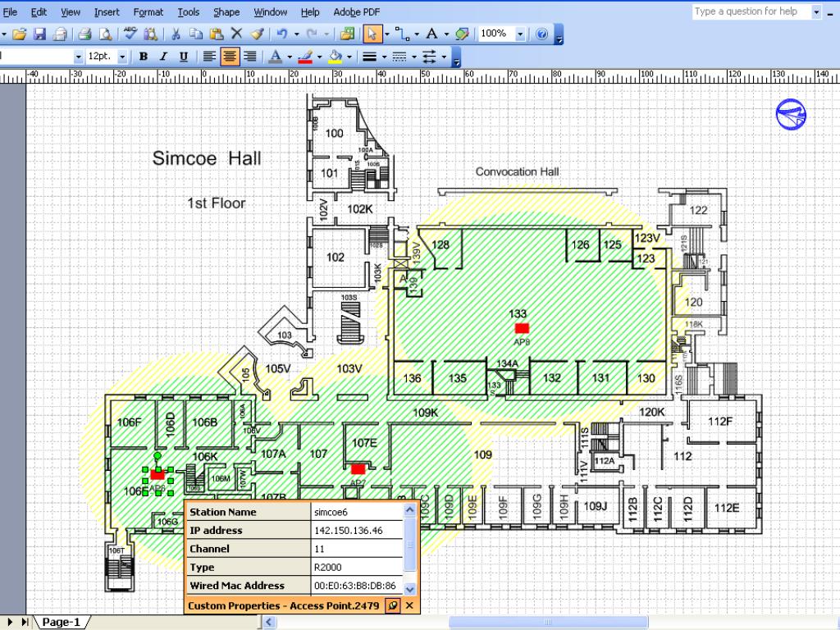
Task: Align text right
Action: pos(249,57)
